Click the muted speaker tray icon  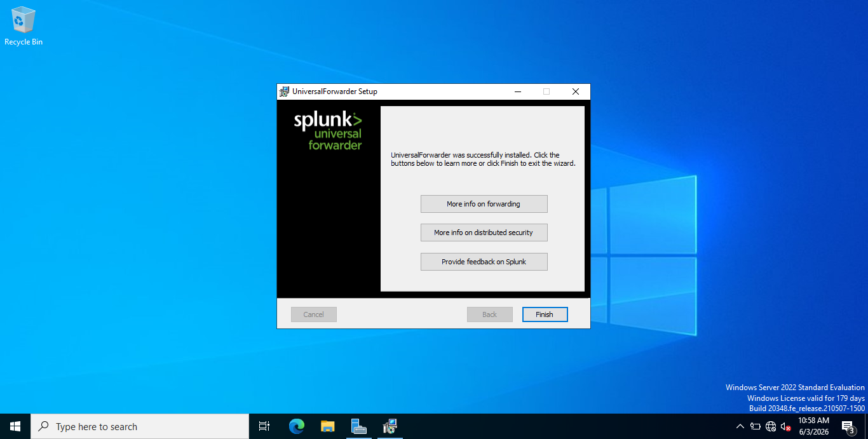[786, 426]
